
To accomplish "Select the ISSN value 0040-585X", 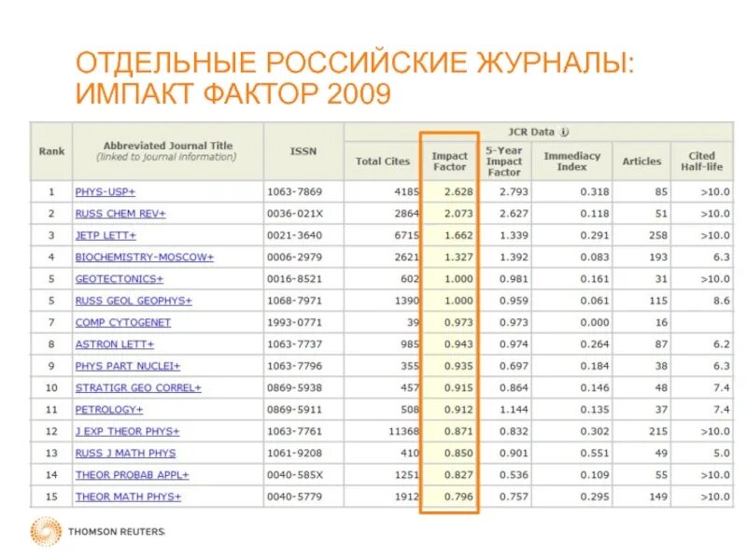I will (294, 475).
